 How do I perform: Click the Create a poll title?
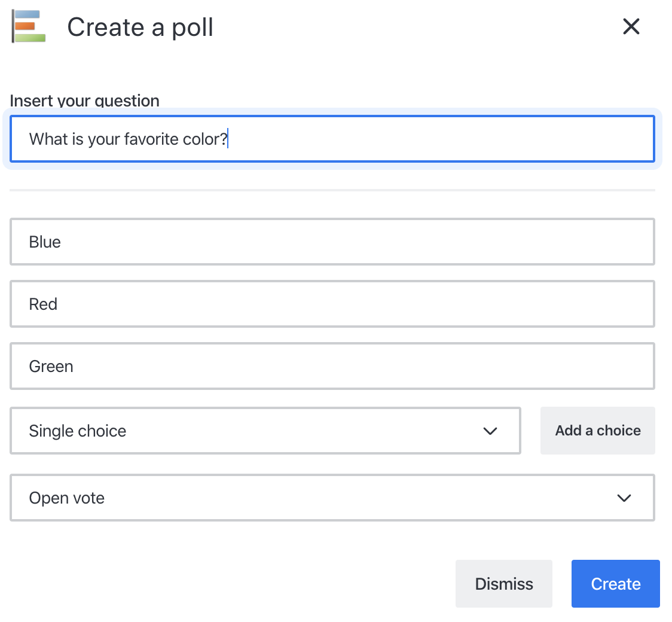point(140,27)
